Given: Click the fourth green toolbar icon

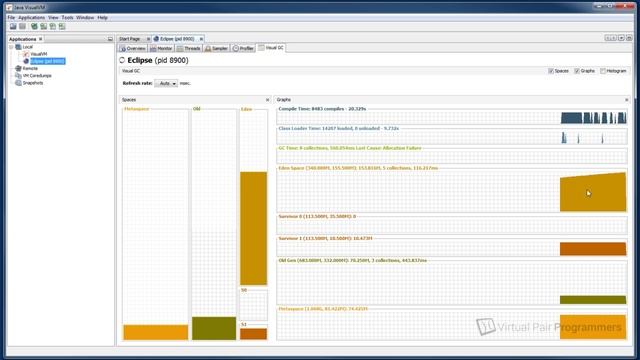Looking at the screenshot, I should 62,27.
